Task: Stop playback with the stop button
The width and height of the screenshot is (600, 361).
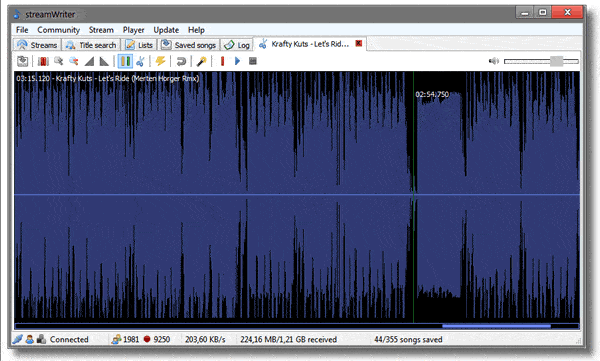Action: coord(253,61)
